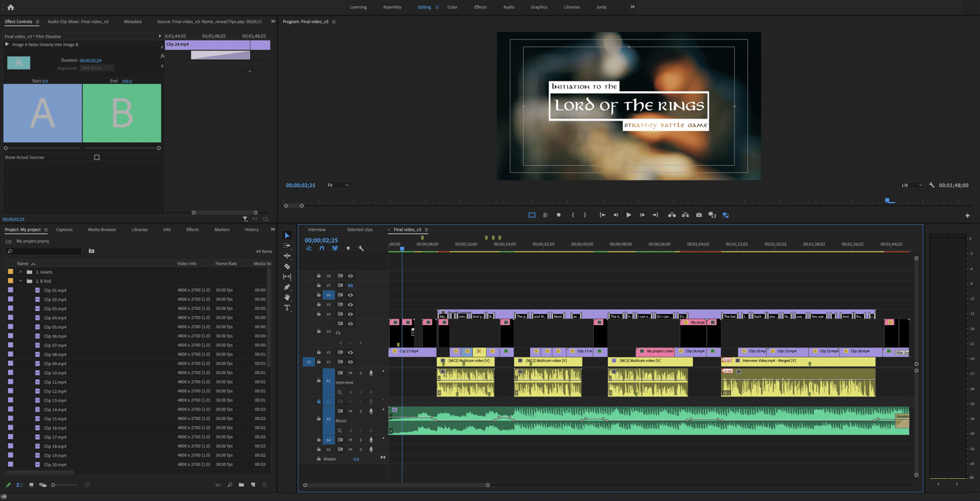Screen dimensions: 980x501
Task: Open the 1/8 playback resolution dropdown
Action: pos(911,185)
